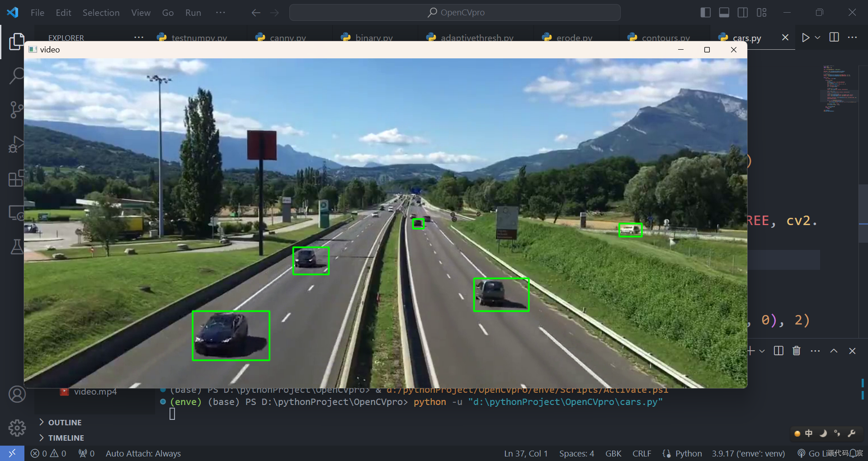This screenshot has width=868, height=461.
Task: Split the terminal panel
Action: [778, 351]
